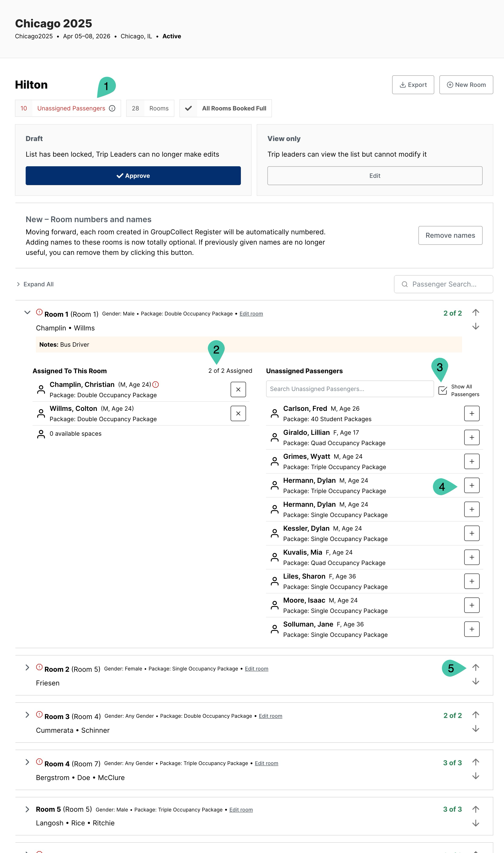
Task: Remove Willms, Colton from the room
Action: (238, 413)
